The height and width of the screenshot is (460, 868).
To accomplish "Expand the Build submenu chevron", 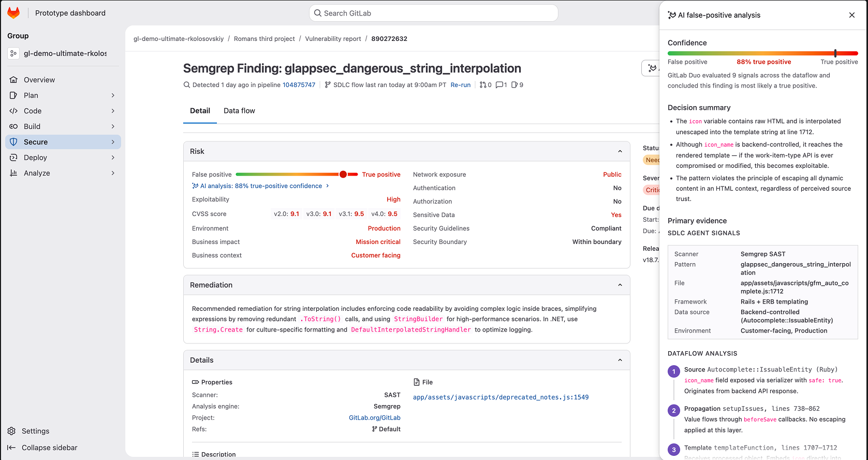I will [113, 126].
